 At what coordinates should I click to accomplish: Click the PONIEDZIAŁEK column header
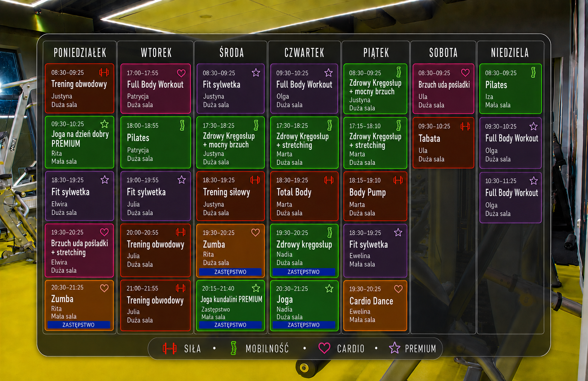click(x=80, y=52)
